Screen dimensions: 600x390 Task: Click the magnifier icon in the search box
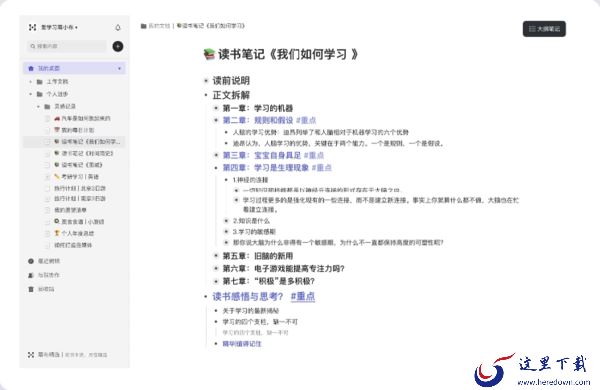click(x=33, y=46)
